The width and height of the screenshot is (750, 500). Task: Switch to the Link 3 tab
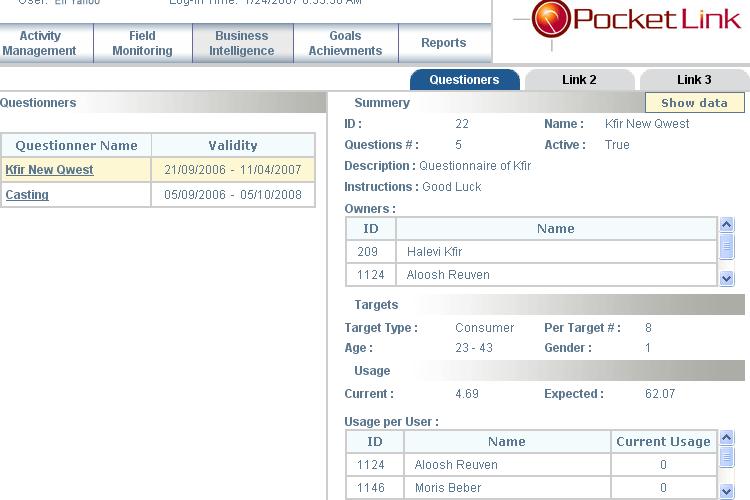pyautogui.click(x=694, y=79)
